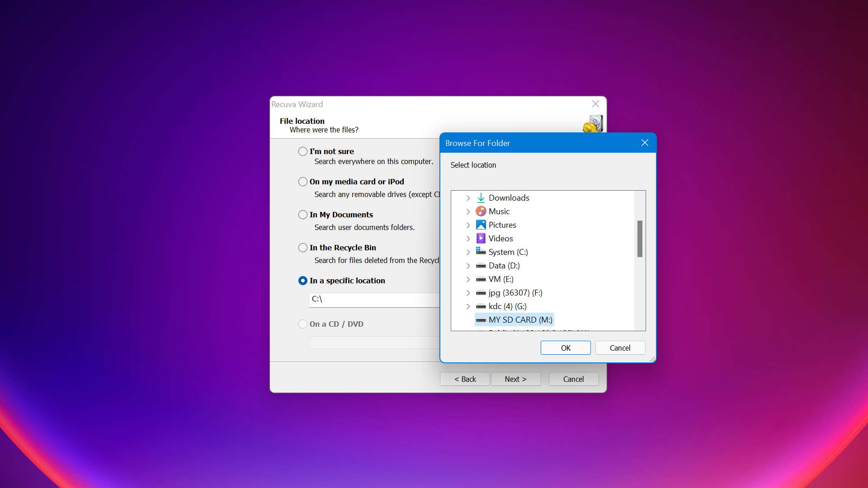The image size is (868, 488).
Task: Select the MY SD CARD (M:) label
Action: 520,320
